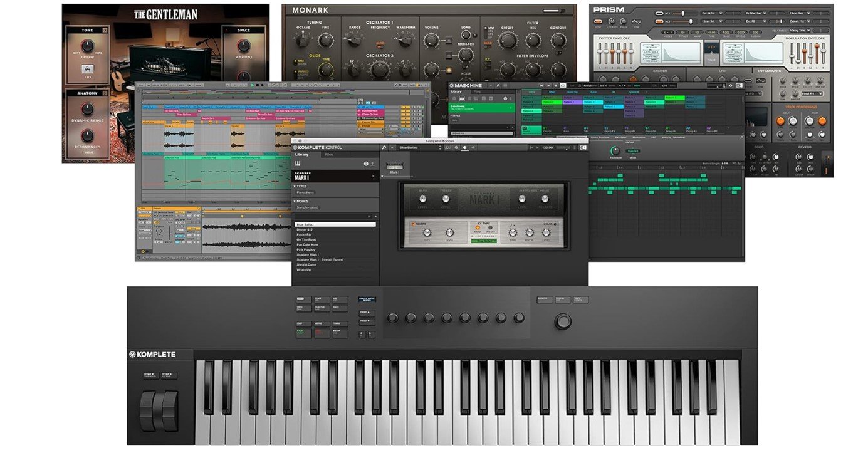Screen dimensions: 868x458
Task: Select the Steal A Dame preset
Action: tap(306, 264)
